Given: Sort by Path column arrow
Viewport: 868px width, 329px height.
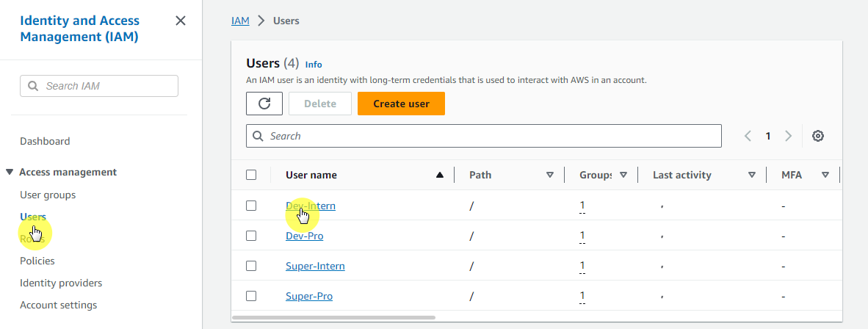Looking at the screenshot, I should tap(550, 175).
